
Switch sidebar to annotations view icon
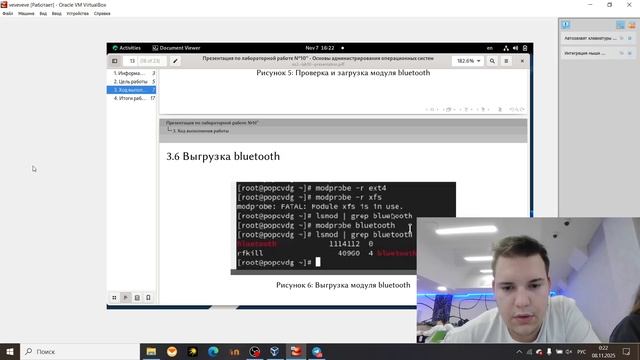[137, 298]
